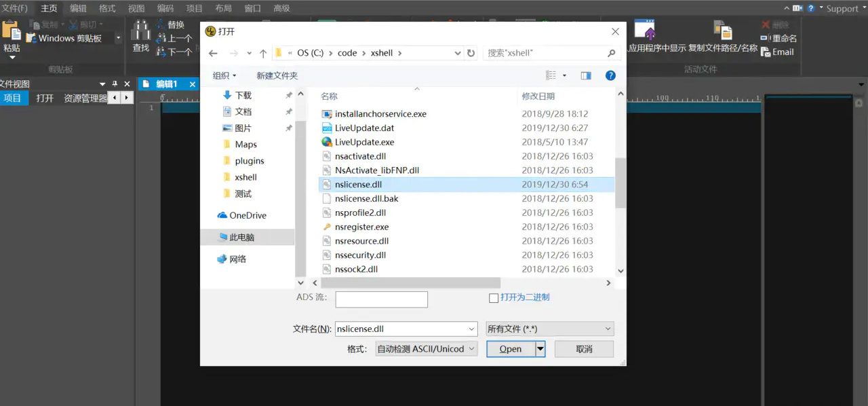Viewport: 868px width, 406px height.
Task: Go forward with the dialog's forward arrow
Action: (234, 53)
